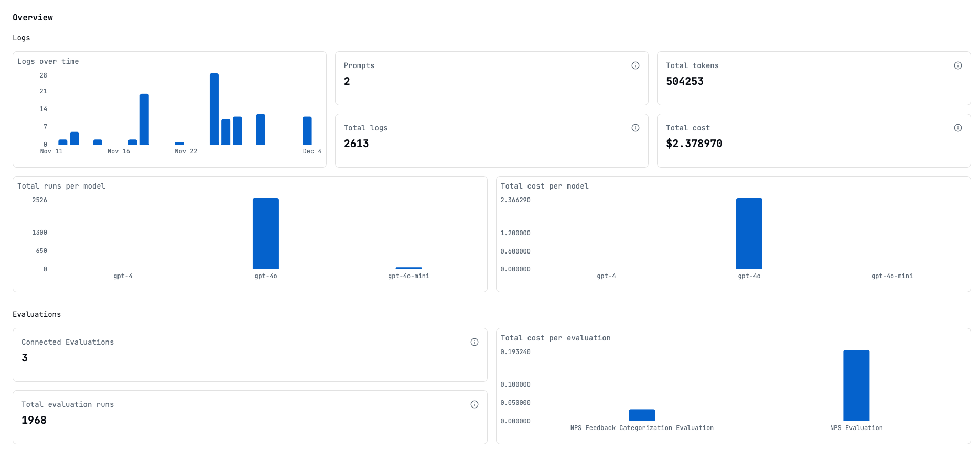Viewport: 980px width, 462px height.
Task: Click the gpt-4o-mini bar in Total runs chart
Action: coord(408,268)
